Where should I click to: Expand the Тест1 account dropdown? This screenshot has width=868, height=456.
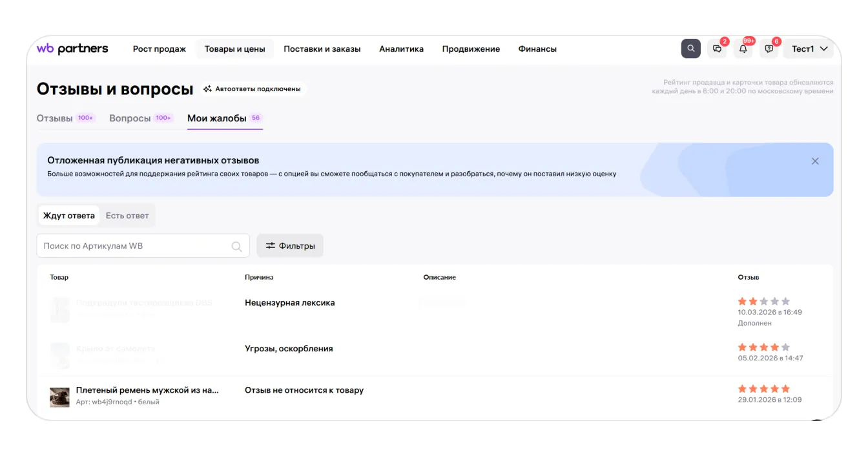click(809, 49)
